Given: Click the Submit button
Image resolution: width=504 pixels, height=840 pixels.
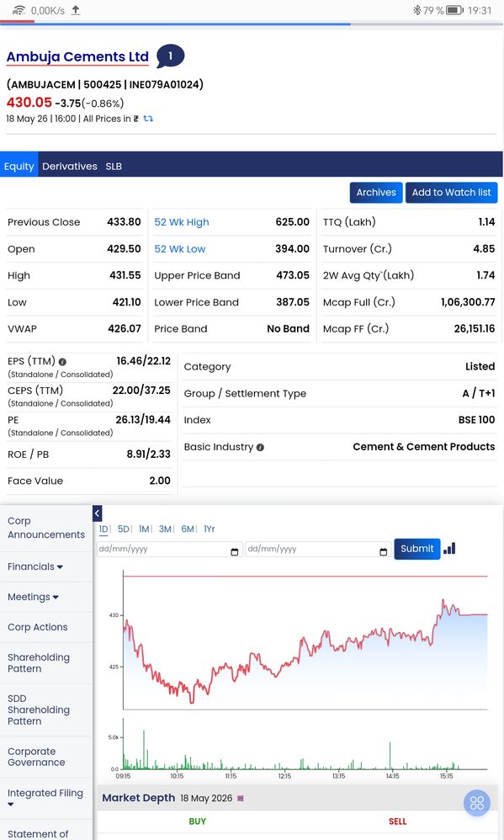Looking at the screenshot, I should click(417, 549).
